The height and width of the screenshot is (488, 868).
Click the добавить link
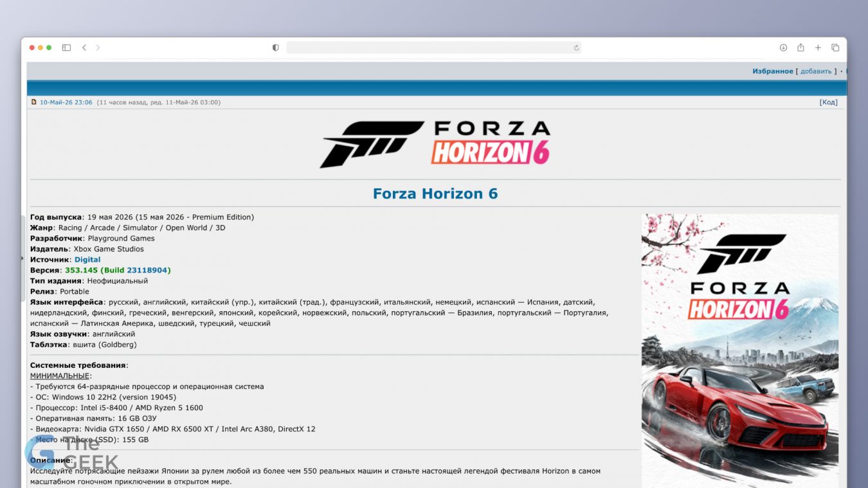click(x=816, y=71)
